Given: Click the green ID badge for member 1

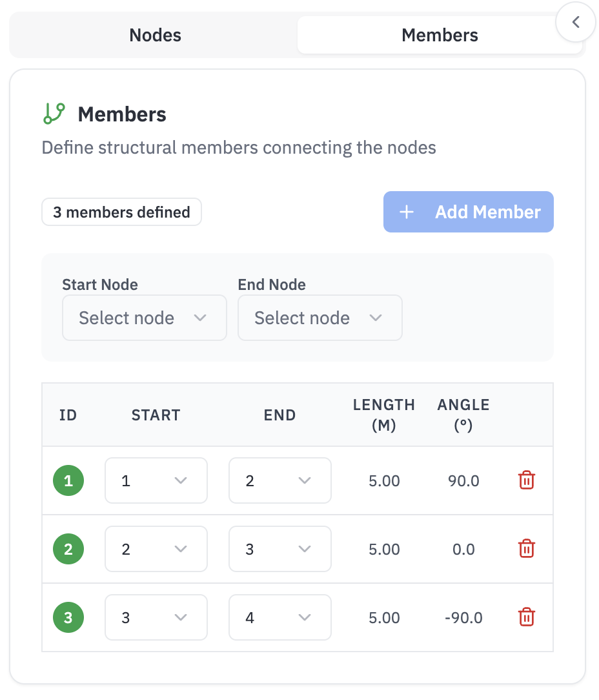Looking at the screenshot, I should click(x=68, y=480).
